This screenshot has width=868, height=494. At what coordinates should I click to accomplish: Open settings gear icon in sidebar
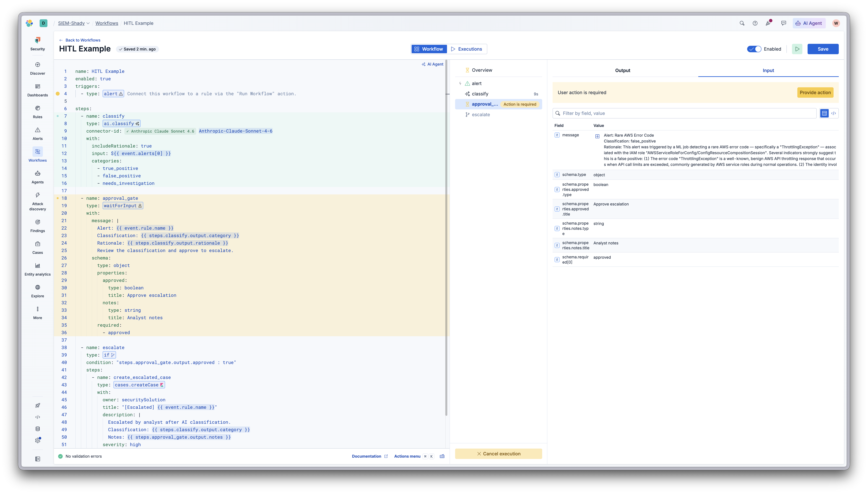[x=38, y=440]
